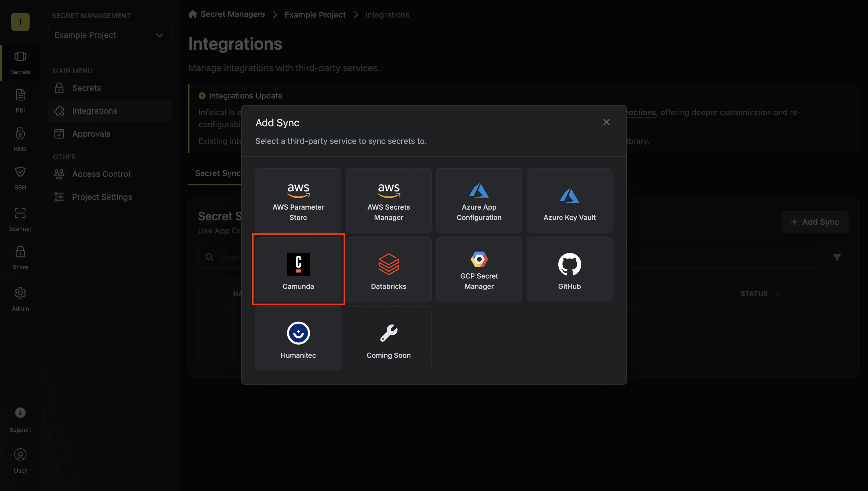Open the KMS section in left rail
This screenshot has height=491, width=868.
coord(20,140)
